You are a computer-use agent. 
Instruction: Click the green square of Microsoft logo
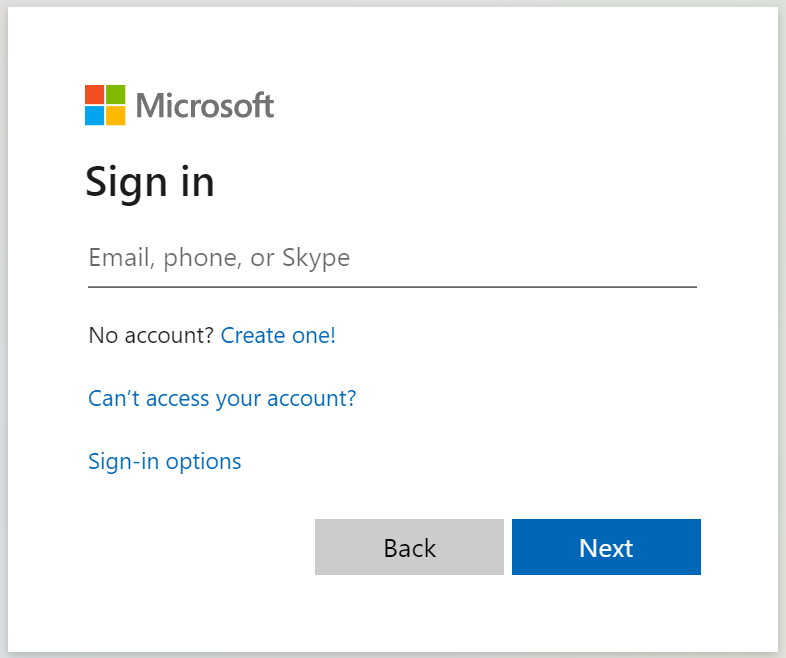click(116, 94)
